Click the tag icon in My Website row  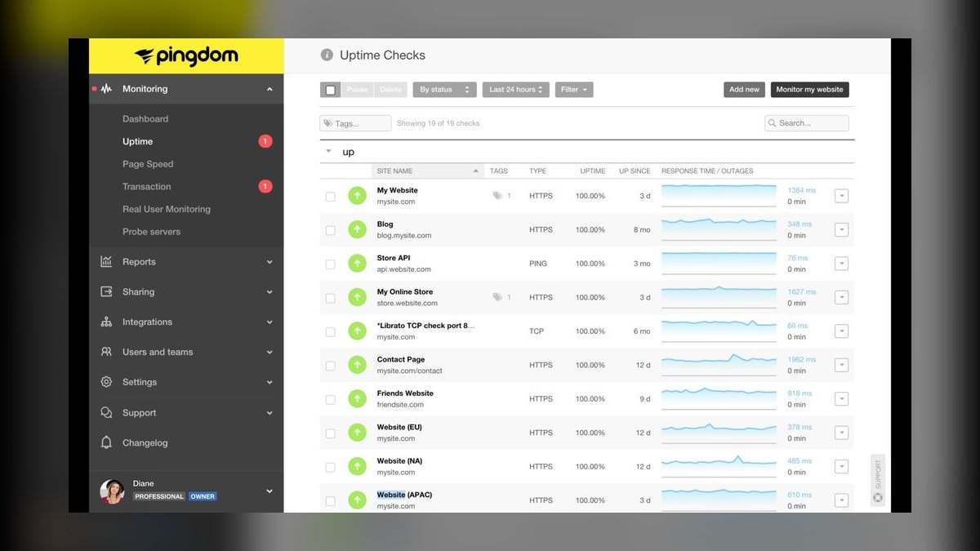click(x=497, y=196)
